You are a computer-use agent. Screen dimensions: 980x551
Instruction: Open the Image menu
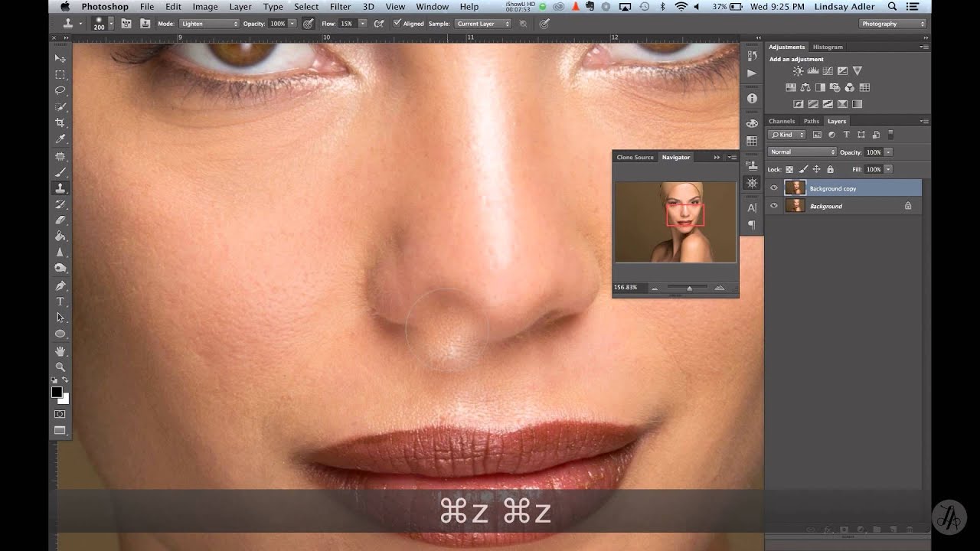(205, 6)
